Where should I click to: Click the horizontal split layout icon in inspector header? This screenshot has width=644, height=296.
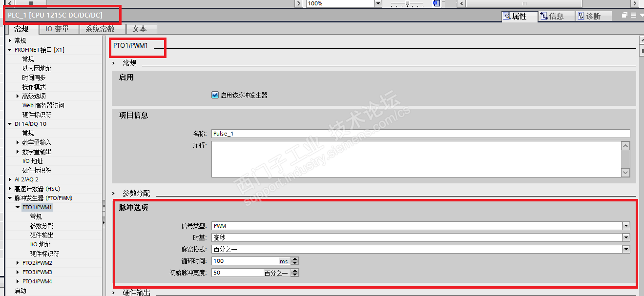click(634, 16)
